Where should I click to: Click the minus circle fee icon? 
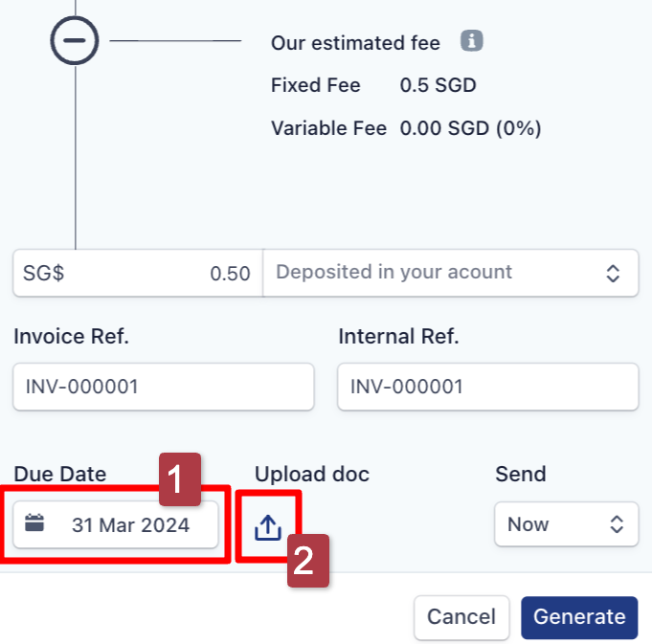click(x=75, y=41)
